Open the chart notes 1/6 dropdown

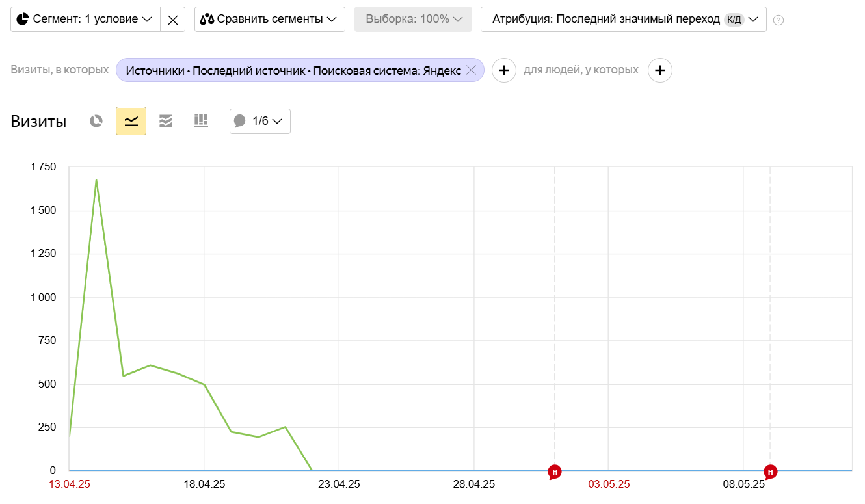pos(259,121)
